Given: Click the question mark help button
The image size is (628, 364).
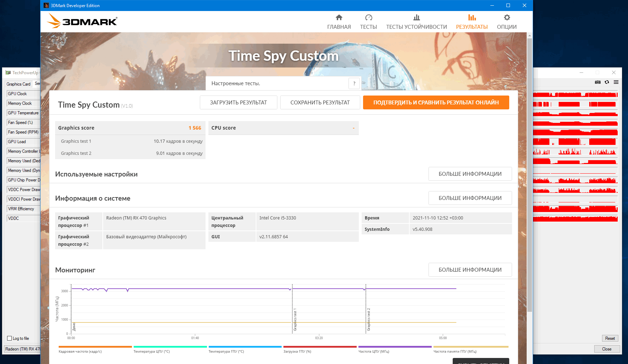Looking at the screenshot, I should [354, 83].
